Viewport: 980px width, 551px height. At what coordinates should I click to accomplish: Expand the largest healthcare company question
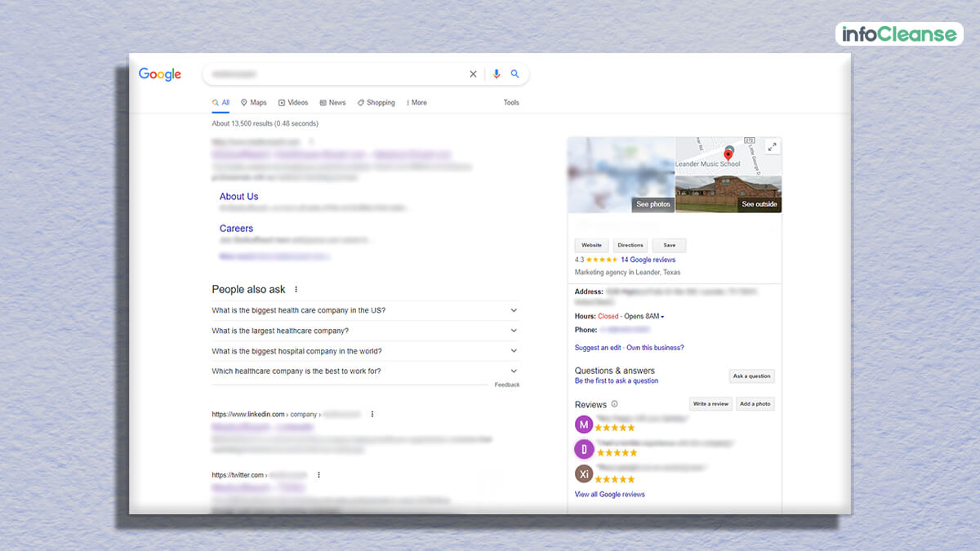[514, 331]
